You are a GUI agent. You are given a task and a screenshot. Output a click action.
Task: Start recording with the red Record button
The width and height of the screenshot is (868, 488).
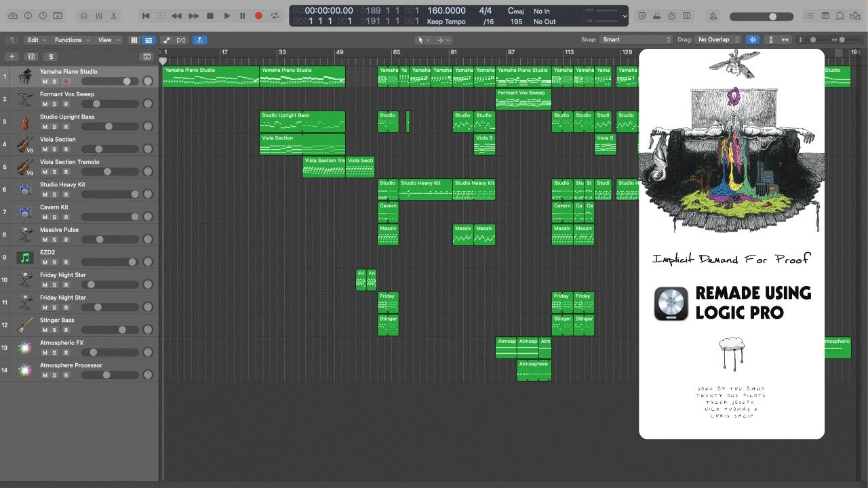(x=258, y=16)
